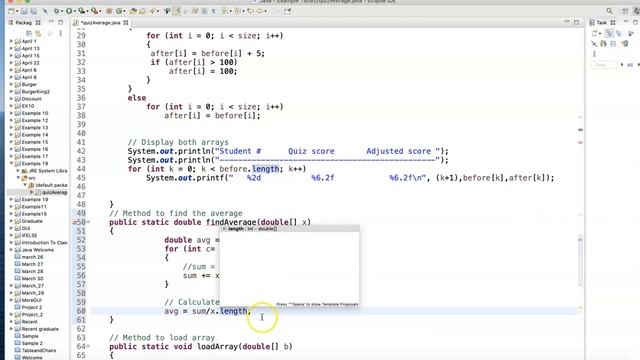Select the Task List view tab
Screen dimensions: 640x360
click(x=602, y=23)
